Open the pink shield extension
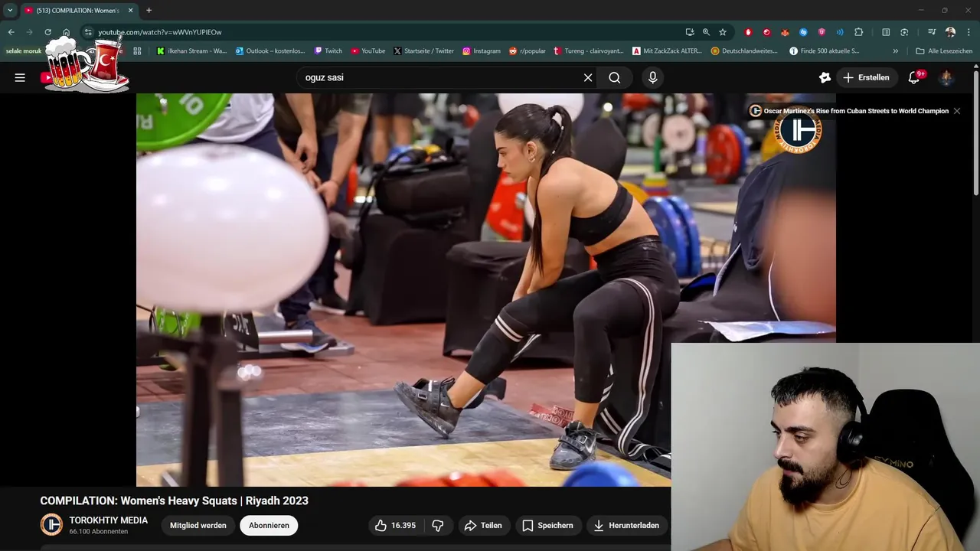This screenshot has height=551, width=980. point(822,32)
